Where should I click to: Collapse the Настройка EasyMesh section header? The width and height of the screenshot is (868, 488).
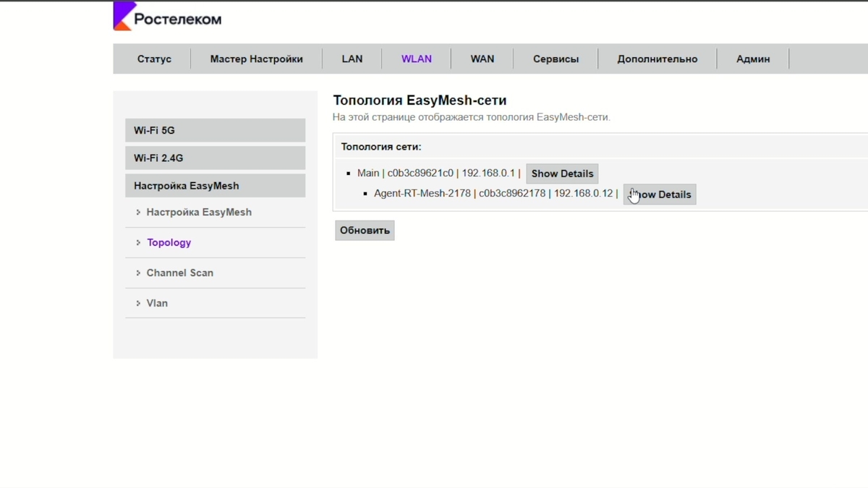(x=215, y=186)
